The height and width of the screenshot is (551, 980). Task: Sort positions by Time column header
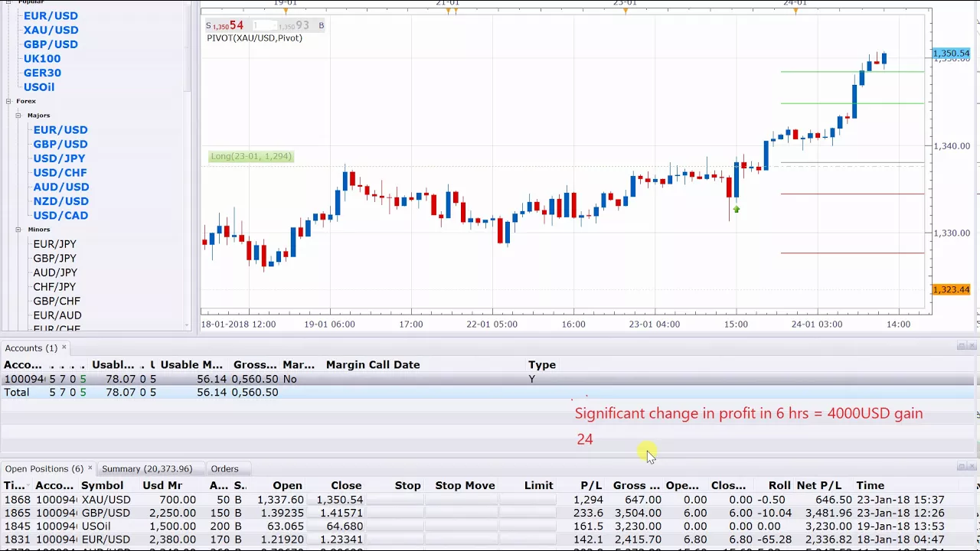871,485
